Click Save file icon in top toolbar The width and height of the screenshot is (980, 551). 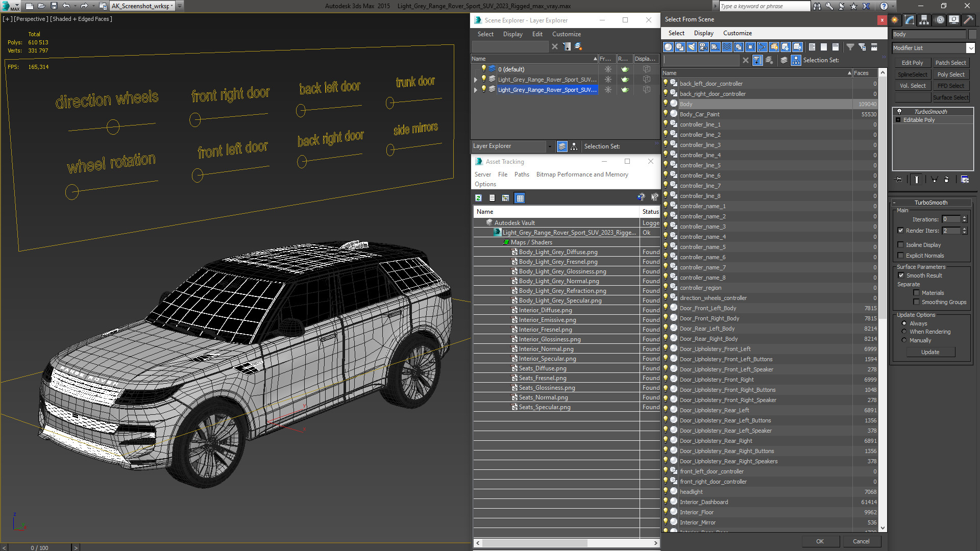pyautogui.click(x=54, y=6)
